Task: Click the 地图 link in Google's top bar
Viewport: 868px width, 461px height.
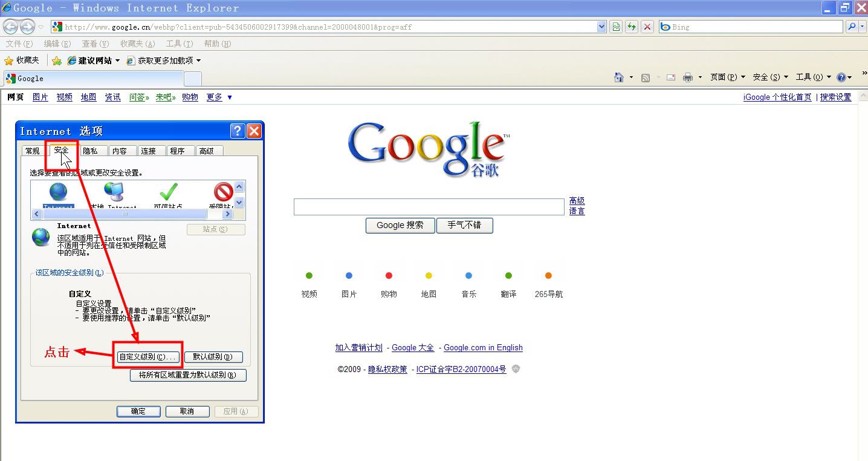Action: click(89, 97)
